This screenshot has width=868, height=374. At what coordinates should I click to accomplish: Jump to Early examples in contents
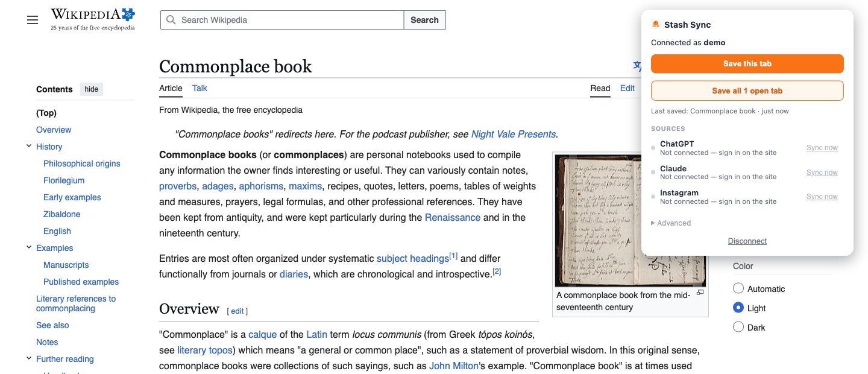pos(72,197)
